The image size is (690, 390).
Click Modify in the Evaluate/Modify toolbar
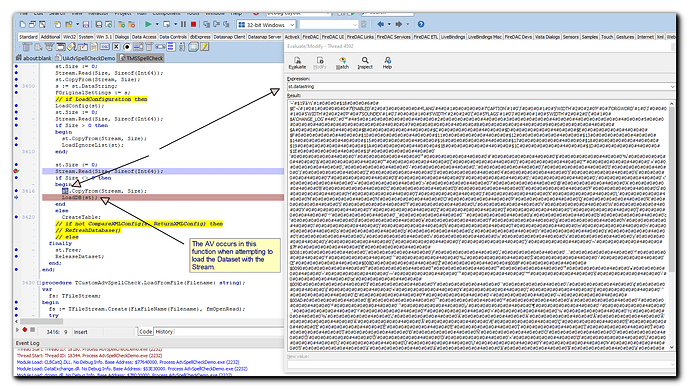coord(320,63)
